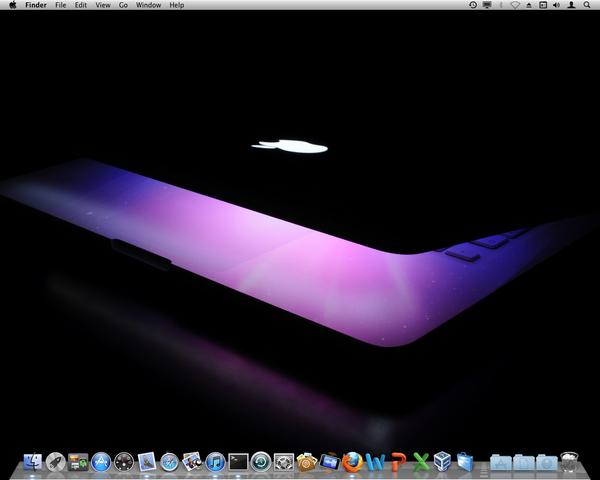Open the Go menu
Viewport: 600px width, 480px height.
click(x=123, y=5)
